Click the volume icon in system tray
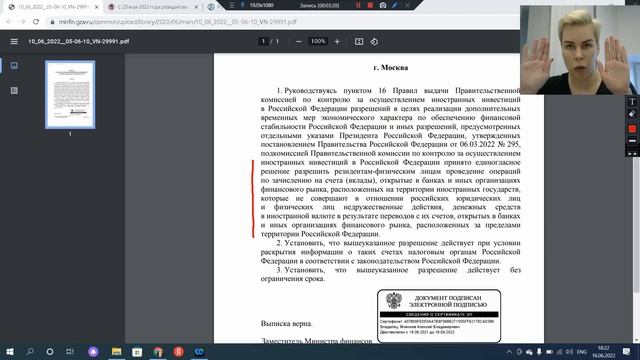Image resolution: width=640 pixels, height=360 pixels. (569, 352)
